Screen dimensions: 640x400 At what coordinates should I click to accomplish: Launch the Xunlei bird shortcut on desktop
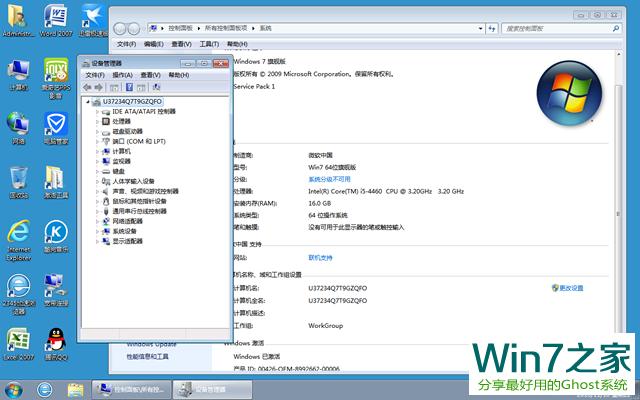(93, 20)
